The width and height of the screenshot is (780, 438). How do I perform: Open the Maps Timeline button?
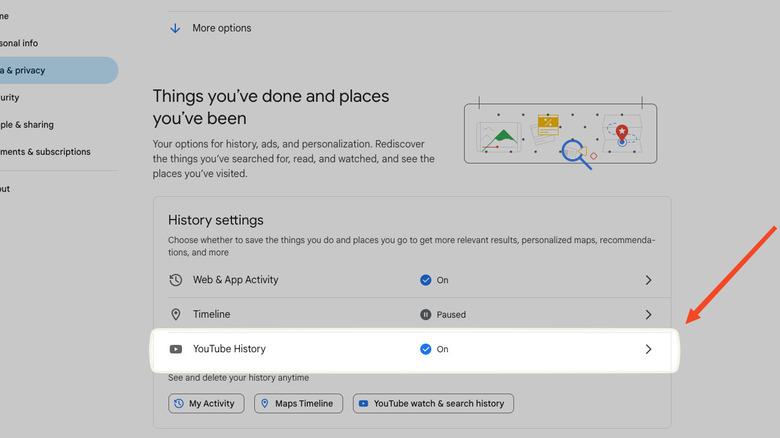coord(298,403)
